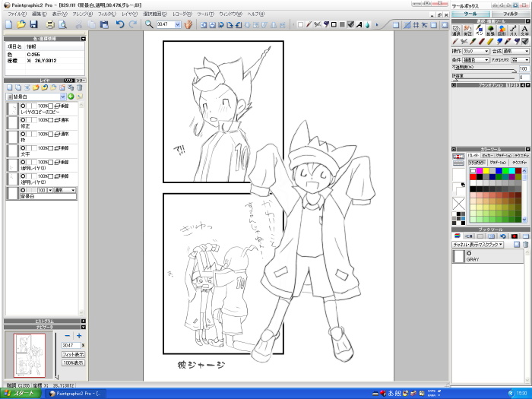Image resolution: width=532 pixels, height=399 pixels.
Task: Switch the layer panel to リスト list view
Action: tap(69, 81)
